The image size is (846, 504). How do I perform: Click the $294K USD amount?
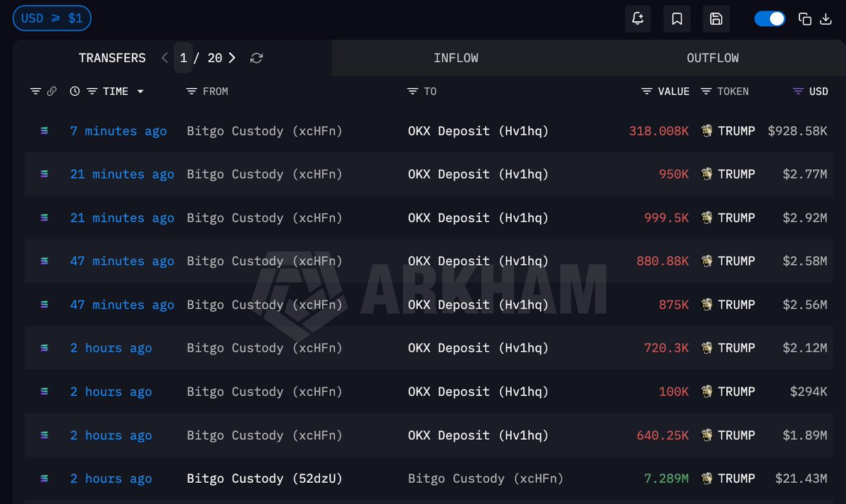click(808, 391)
